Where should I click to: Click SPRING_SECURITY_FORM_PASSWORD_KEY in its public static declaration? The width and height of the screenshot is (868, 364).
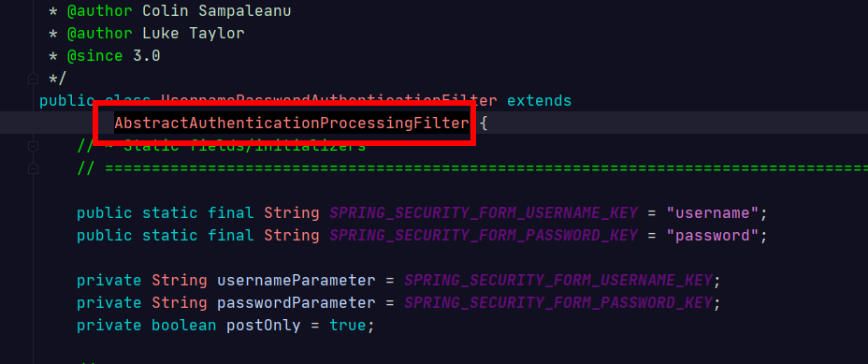pos(484,236)
